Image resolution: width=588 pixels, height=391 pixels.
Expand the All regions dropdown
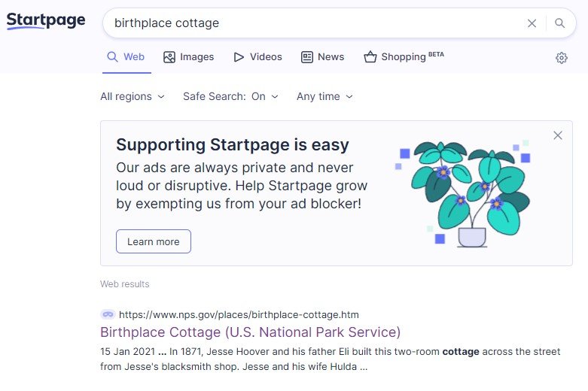click(x=132, y=96)
